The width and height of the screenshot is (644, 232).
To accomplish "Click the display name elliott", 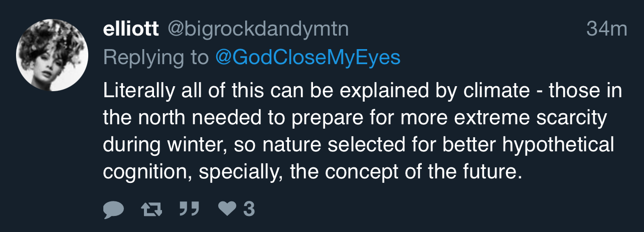I will (x=131, y=30).
